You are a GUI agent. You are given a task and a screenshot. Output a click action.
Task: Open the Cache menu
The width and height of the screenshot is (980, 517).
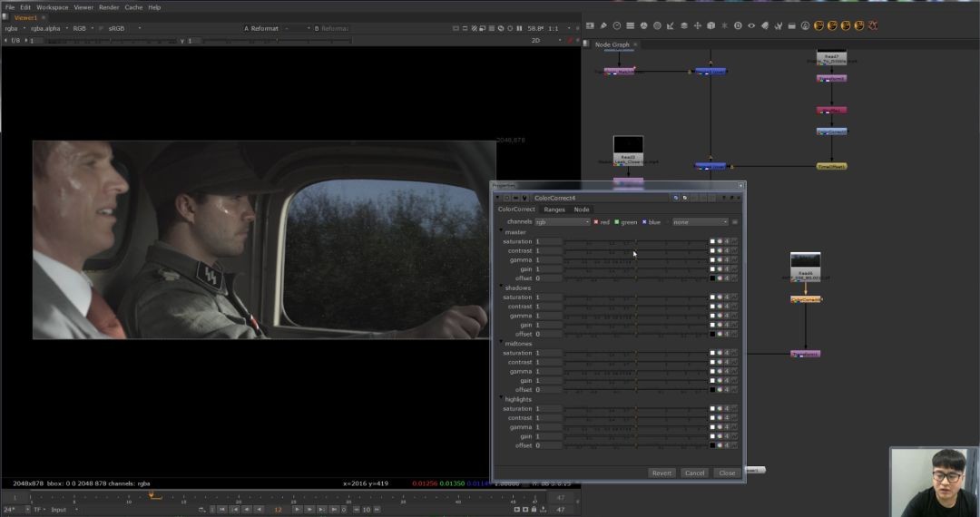[133, 7]
